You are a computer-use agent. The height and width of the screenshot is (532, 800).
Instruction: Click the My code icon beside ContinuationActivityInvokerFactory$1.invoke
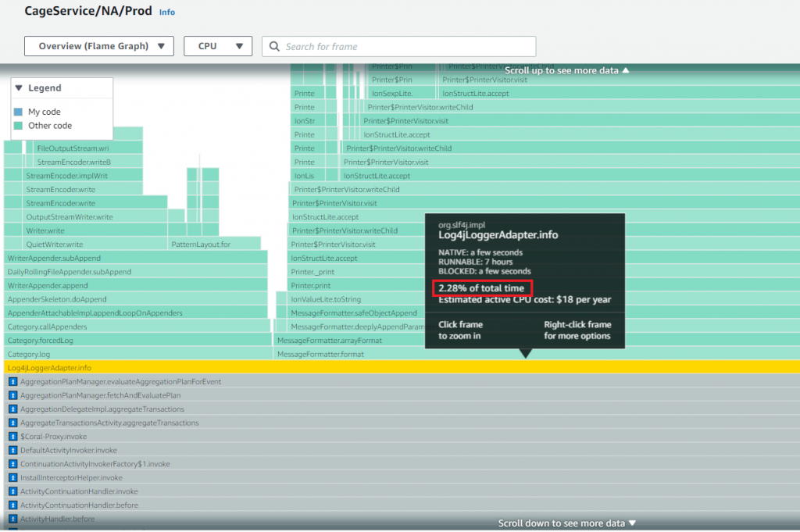click(x=12, y=463)
